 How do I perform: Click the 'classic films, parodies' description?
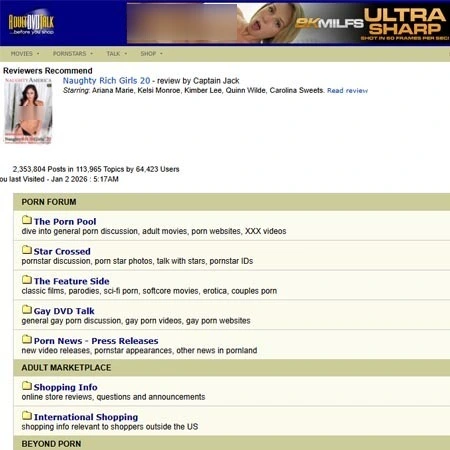point(149,291)
